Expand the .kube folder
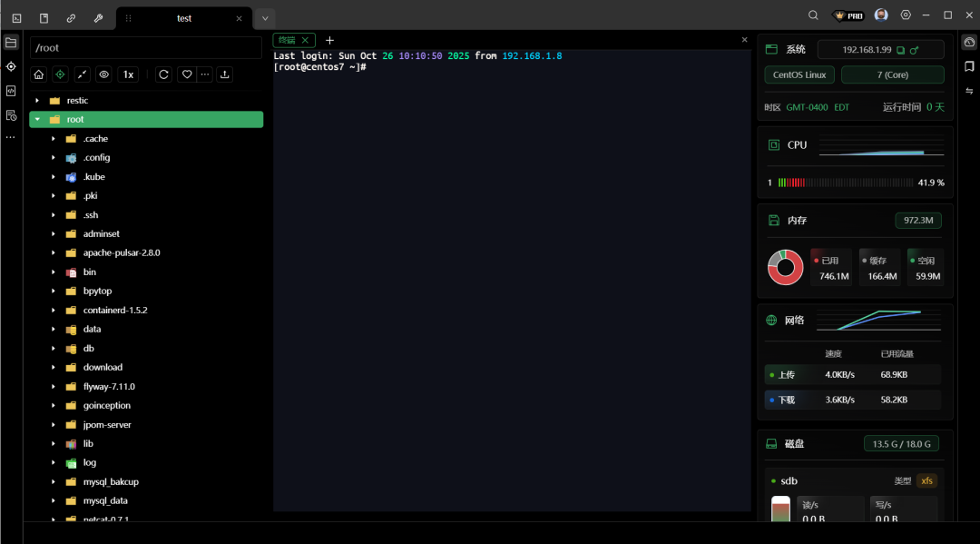 click(54, 177)
